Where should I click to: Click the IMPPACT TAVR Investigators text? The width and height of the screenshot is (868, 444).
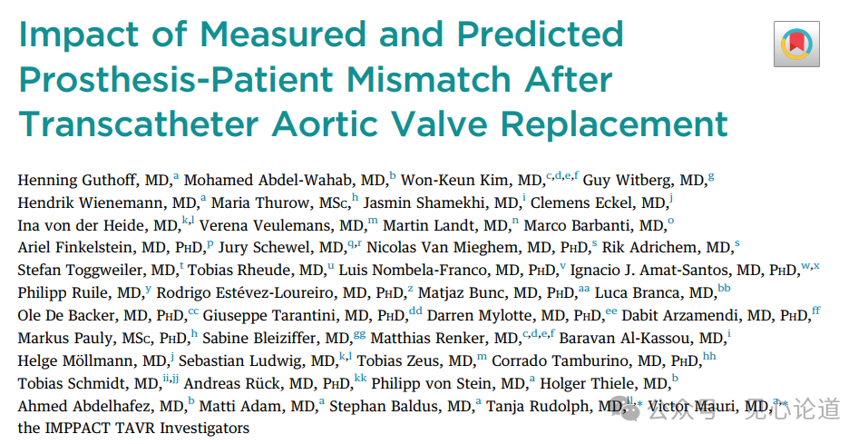[132, 428]
